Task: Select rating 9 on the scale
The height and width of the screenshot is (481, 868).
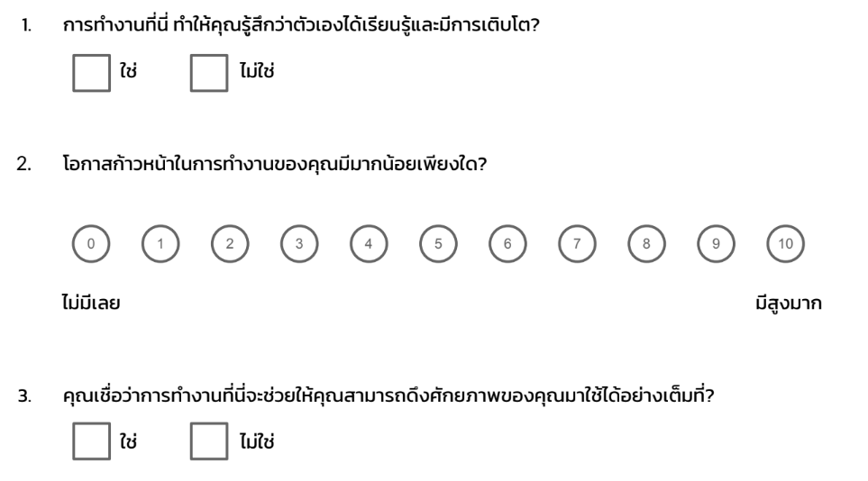Action: [716, 243]
